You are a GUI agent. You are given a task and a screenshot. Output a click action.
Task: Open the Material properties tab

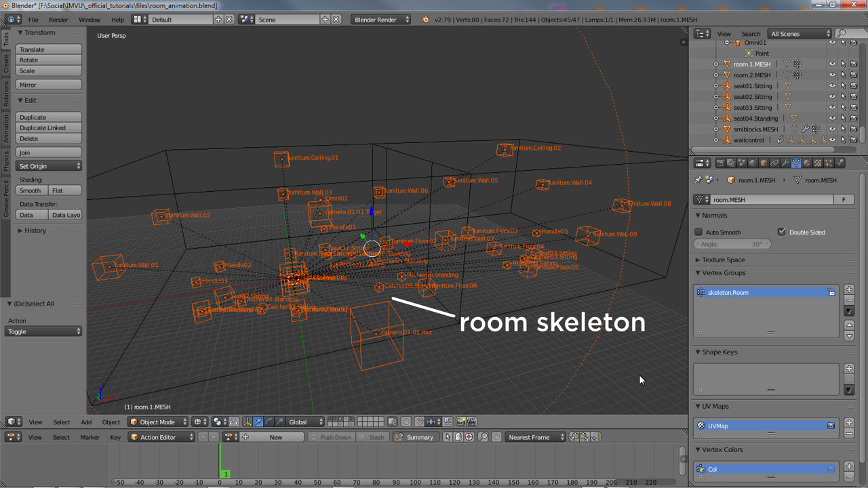pos(807,163)
